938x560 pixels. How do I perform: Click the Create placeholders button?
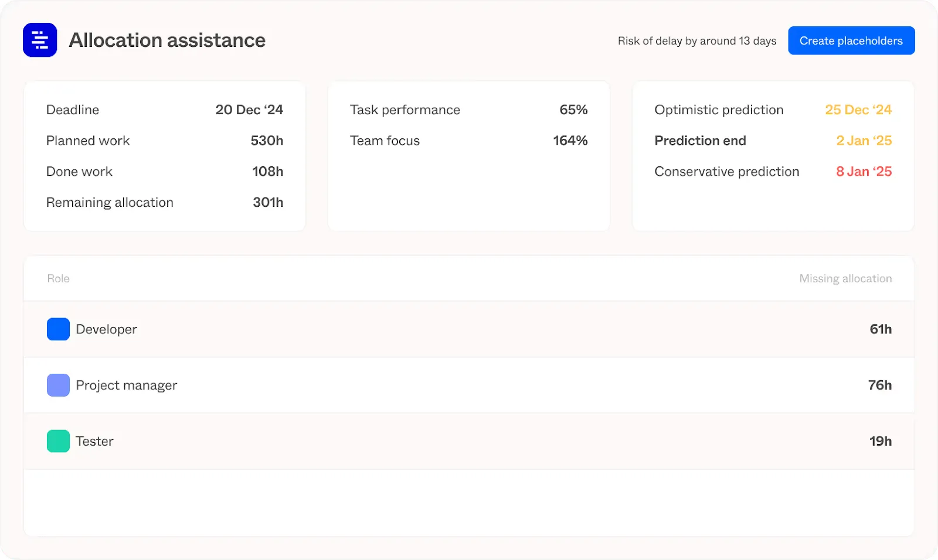tap(851, 40)
